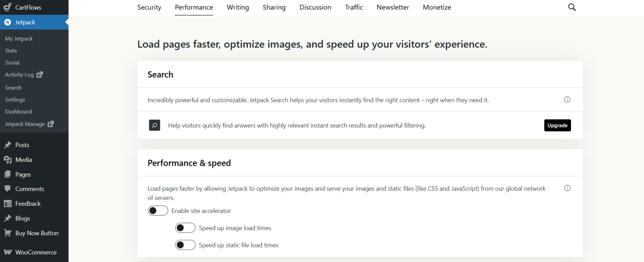Click the WooCommerce logo icon

[7, 252]
